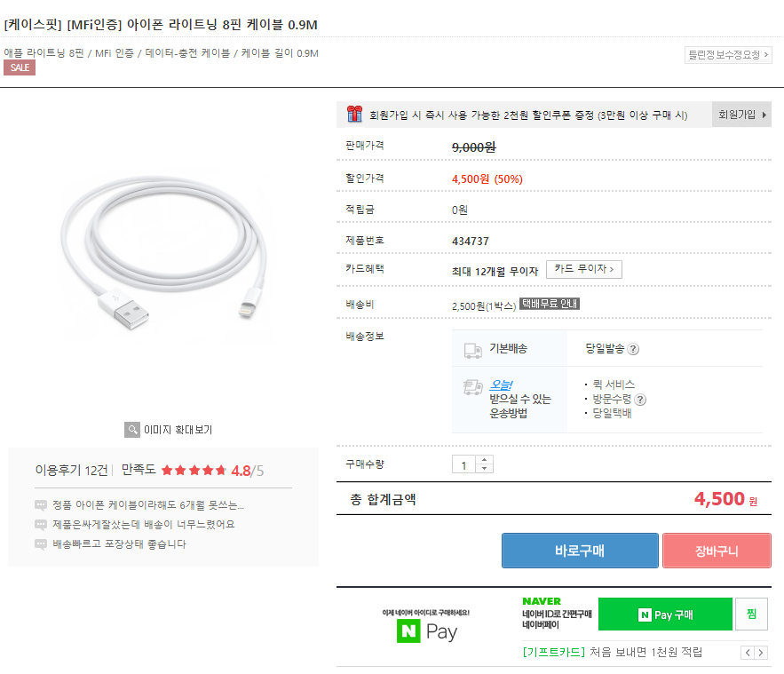Show previous Naver Pay promotion
The width and height of the screenshot is (784, 674).
pyautogui.click(x=748, y=653)
